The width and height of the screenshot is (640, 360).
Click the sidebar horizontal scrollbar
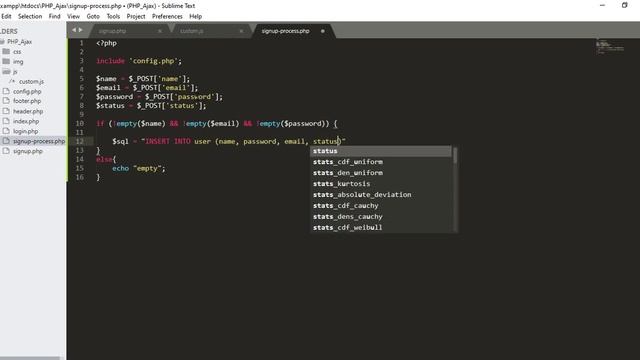[30, 358]
